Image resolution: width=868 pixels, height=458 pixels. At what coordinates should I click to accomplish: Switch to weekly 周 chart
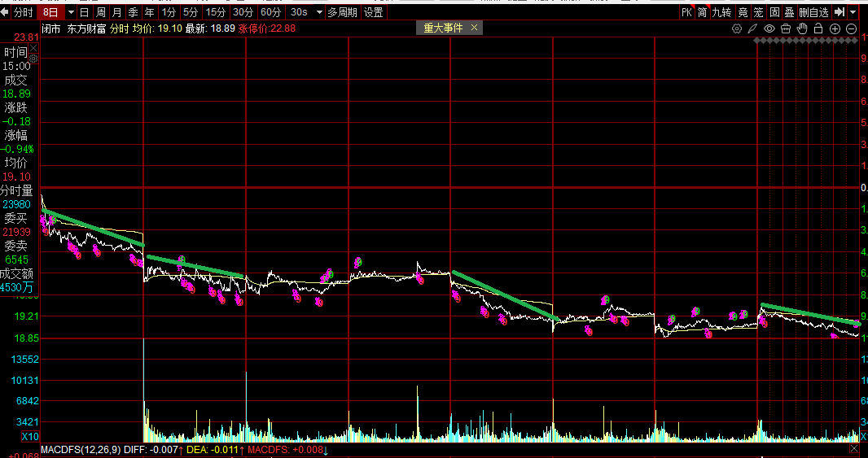point(101,12)
